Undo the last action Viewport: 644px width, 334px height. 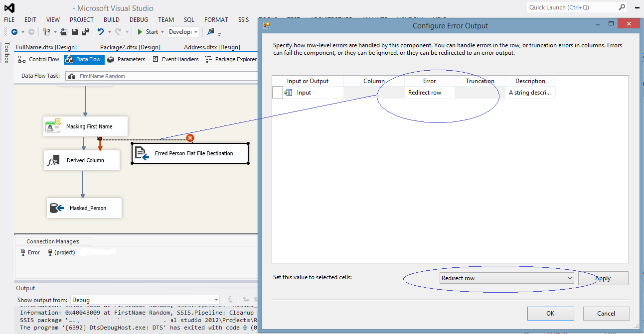tap(101, 32)
